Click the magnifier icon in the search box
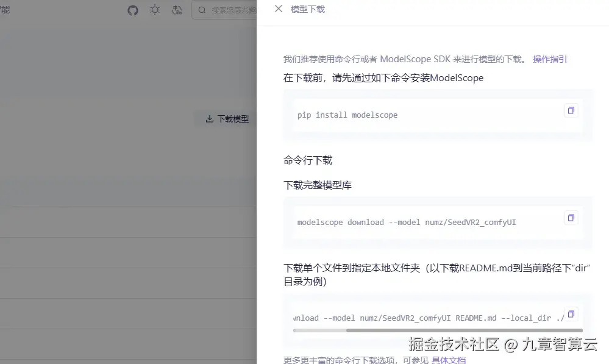Image resolution: width=609 pixels, height=364 pixels. 202,10
